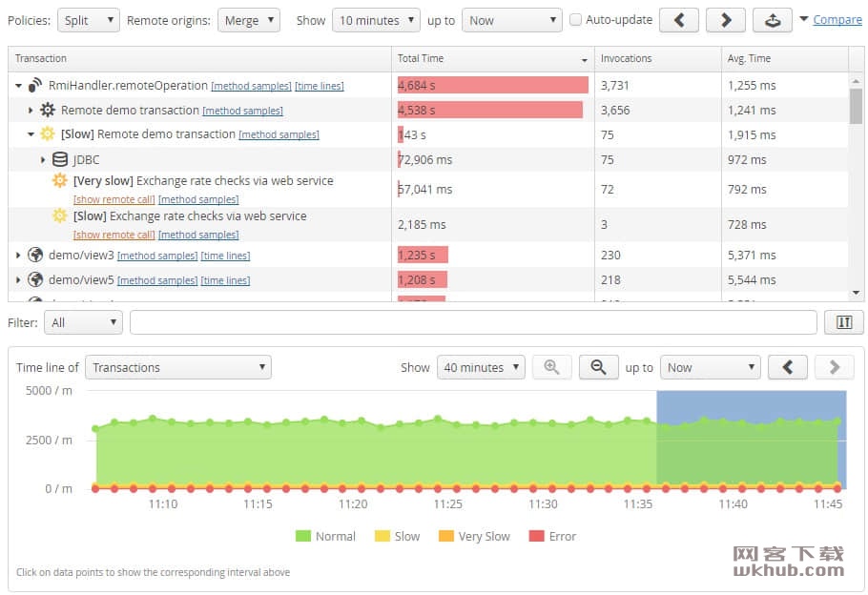
Task: Toggle the Auto-update checkbox
Action: click(x=576, y=19)
